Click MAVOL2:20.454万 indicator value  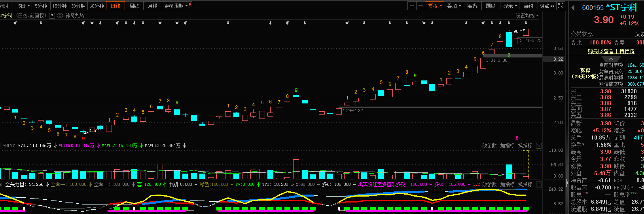(163, 146)
